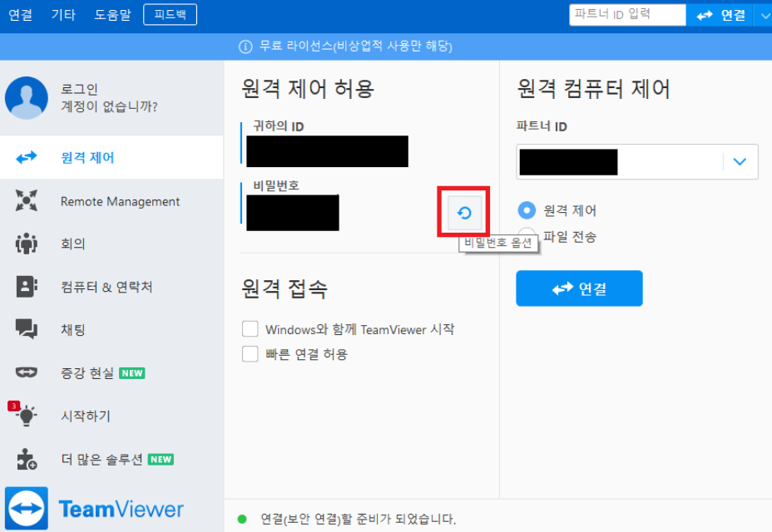Viewport: 772px width, 532px height.
Task: Click the large blue 연결 button
Action: (x=579, y=288)
